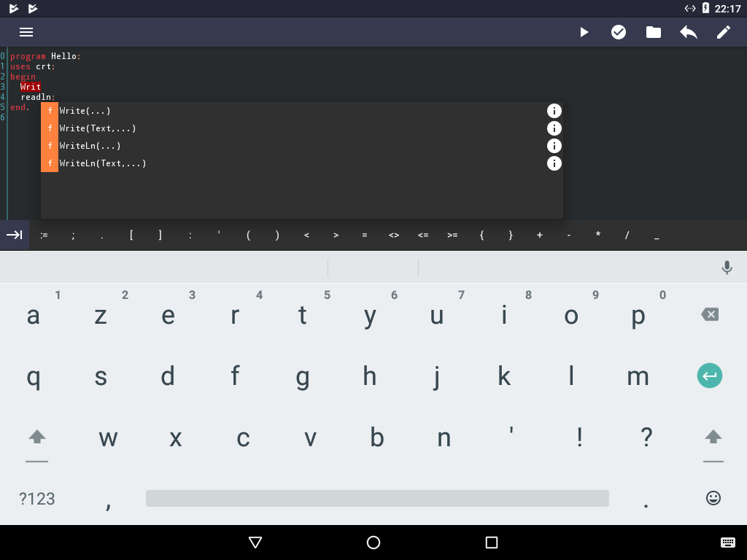Tap the pencil edit icon

pos(724,32)
